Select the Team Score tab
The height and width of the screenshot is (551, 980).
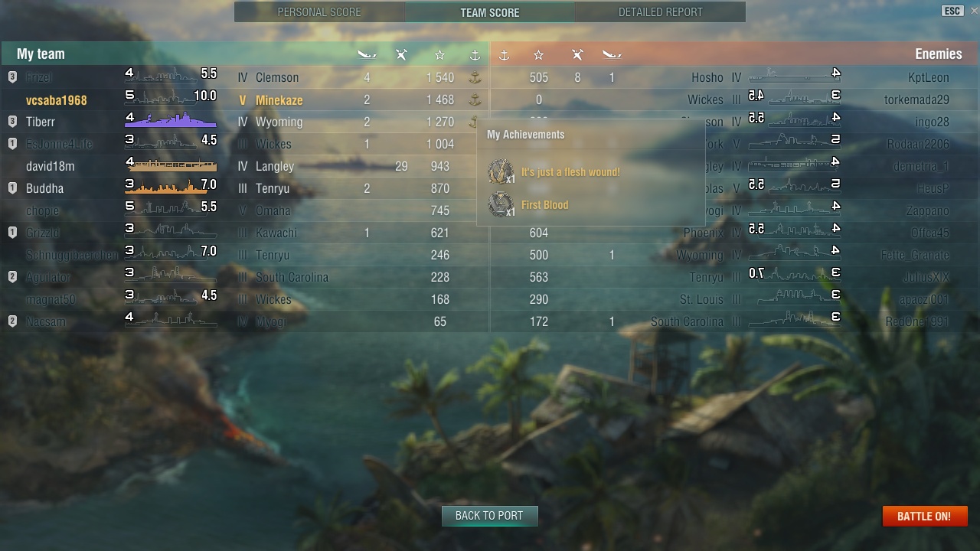coord(490,11)
